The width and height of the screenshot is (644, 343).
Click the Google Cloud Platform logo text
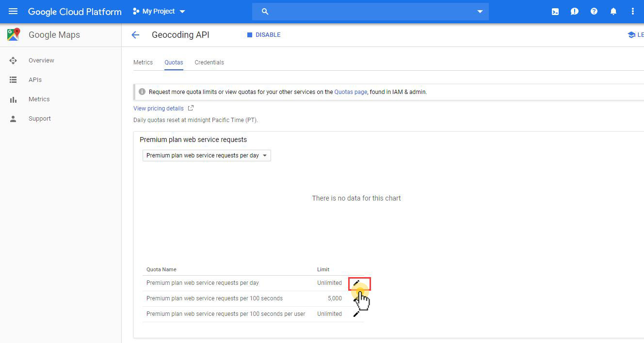pos(75,12)
